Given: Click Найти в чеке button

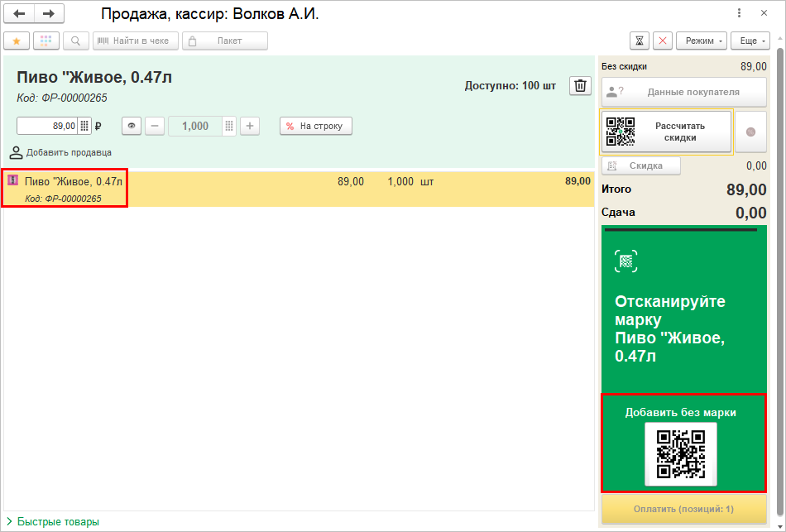Looking at the screenshot, I should 136,41.
